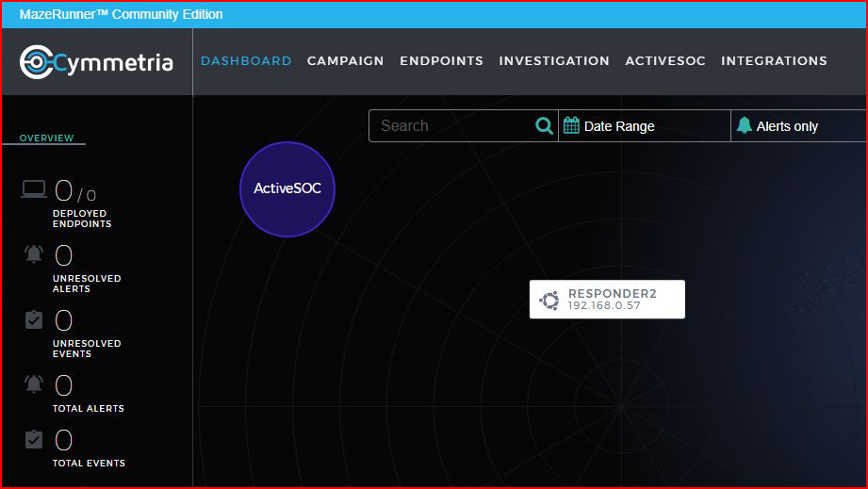Screen dimensions: 868x489
Task: Select the Overview sidebar tab
Action: tap(46, 138)
